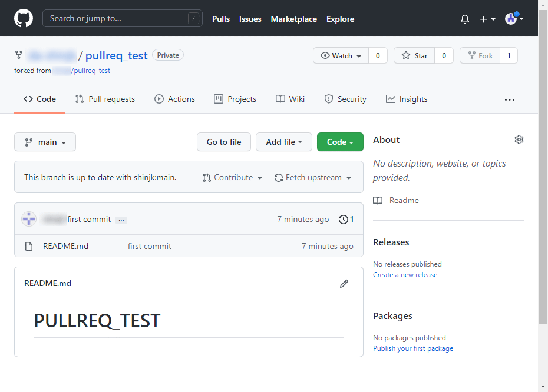Star the pullreq_test repository
Image resolution: width=548 pixels, height=392 pixels.
414,56
